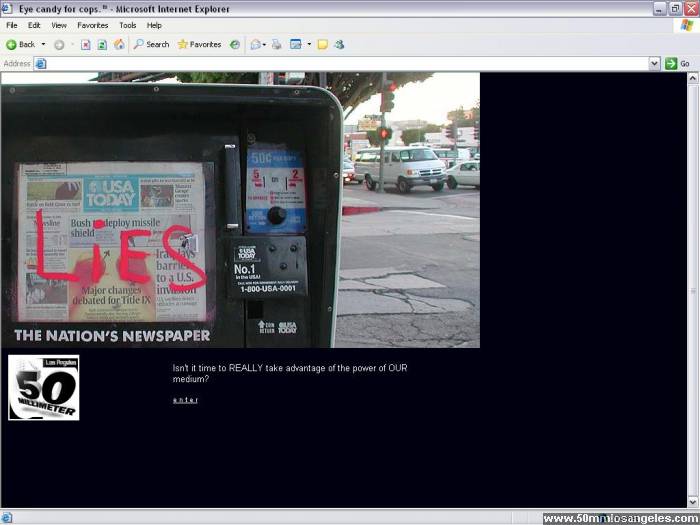Expand the Mail dropdown arrow
700x525 pixels.
tap(264, 45)
